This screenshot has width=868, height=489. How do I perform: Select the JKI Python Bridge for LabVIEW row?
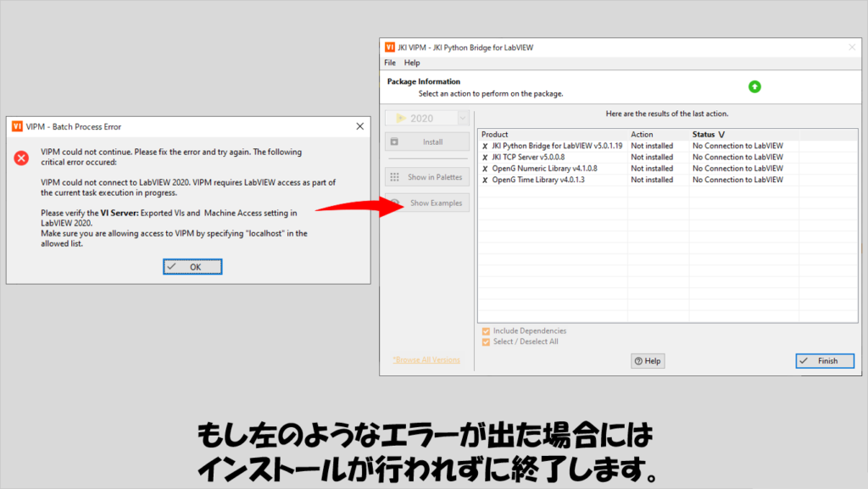click(557, 146)
